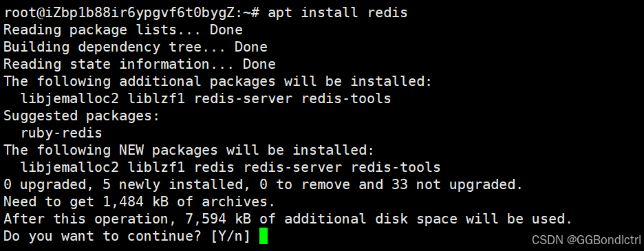Click the green terminal cursor block
This screenshot has width=644, height=251.
coord(264,237)
